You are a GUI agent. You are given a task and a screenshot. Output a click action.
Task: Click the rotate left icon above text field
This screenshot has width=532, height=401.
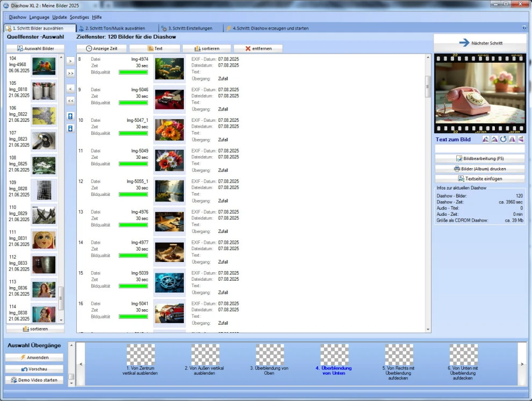485,140
